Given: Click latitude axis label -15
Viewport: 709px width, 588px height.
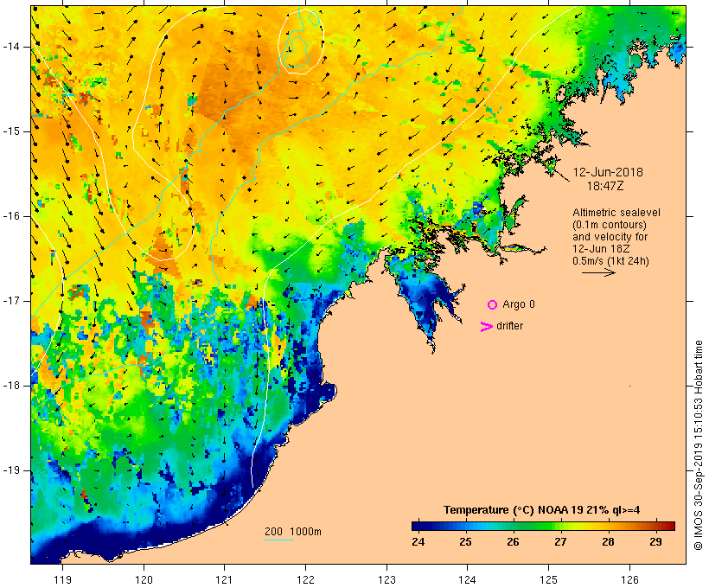Looking at the screenshot, I should pyautogui.click(x=11, y=131).
